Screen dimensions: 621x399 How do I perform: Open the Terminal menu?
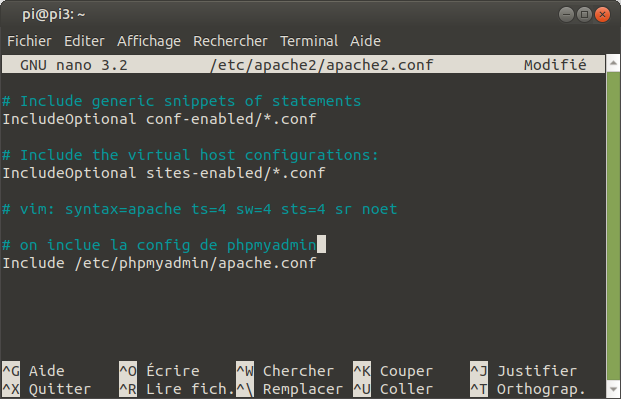309,41
